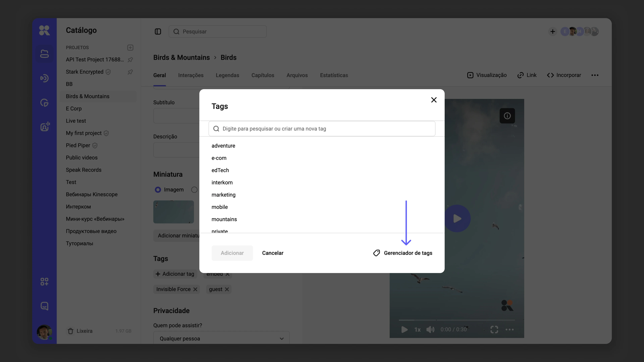Select the video thumbnail image
This screenshot has width=644, height=362.
click(x=174, y=212)
